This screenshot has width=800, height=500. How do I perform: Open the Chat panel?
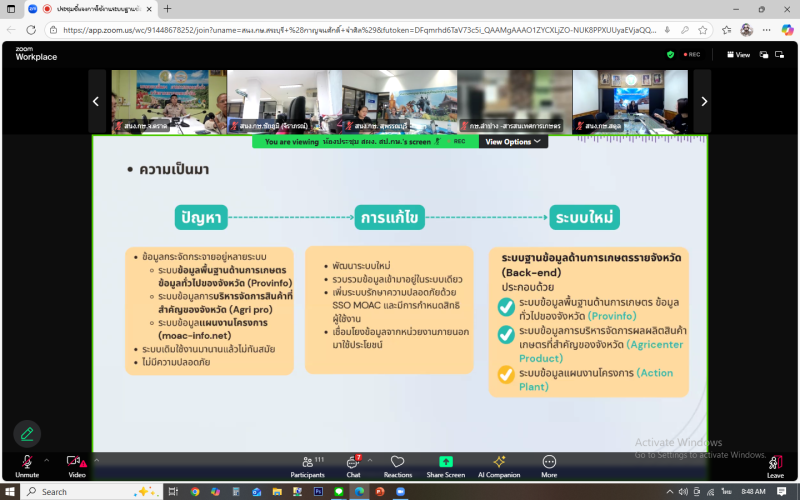click(352, 464)
